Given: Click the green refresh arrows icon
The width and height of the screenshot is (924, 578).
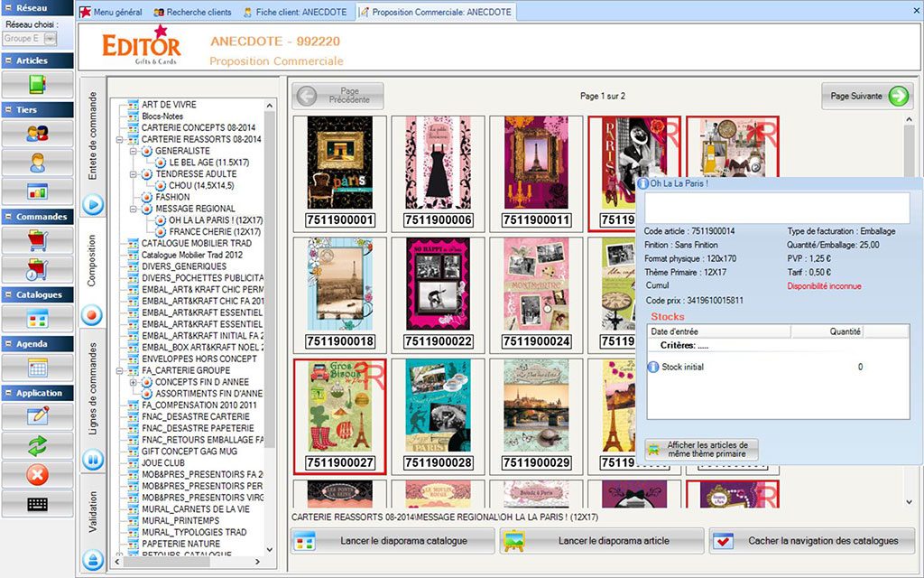Looking at the screenshot, I should point(37,445).
